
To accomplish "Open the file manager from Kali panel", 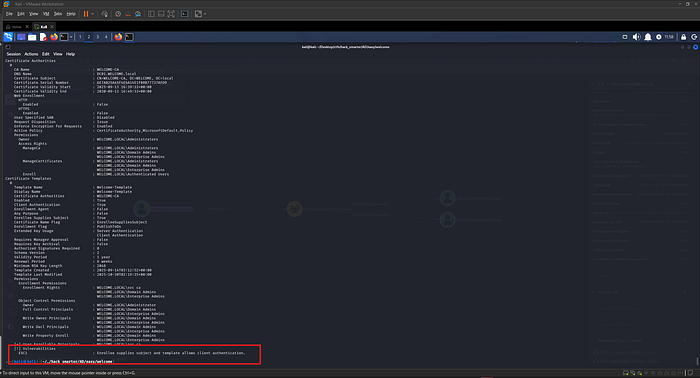I will click(x=32, y=37).
